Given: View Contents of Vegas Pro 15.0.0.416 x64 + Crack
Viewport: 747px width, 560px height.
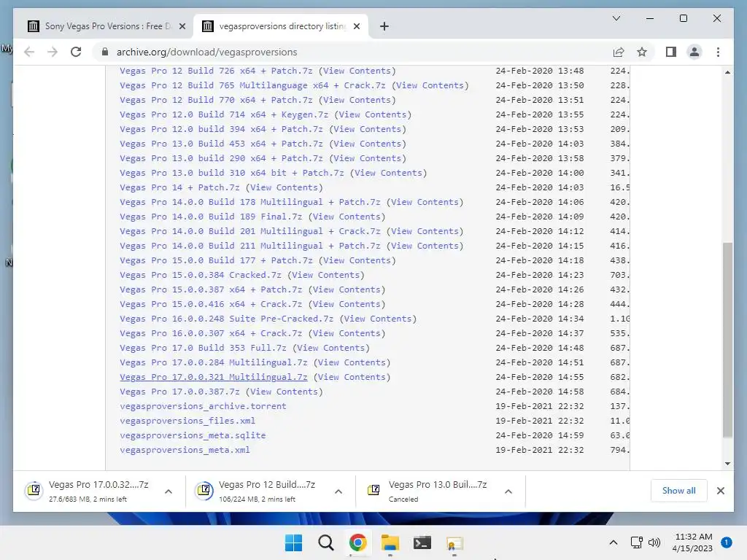Looking at the screenshot, I should point(347,304).
